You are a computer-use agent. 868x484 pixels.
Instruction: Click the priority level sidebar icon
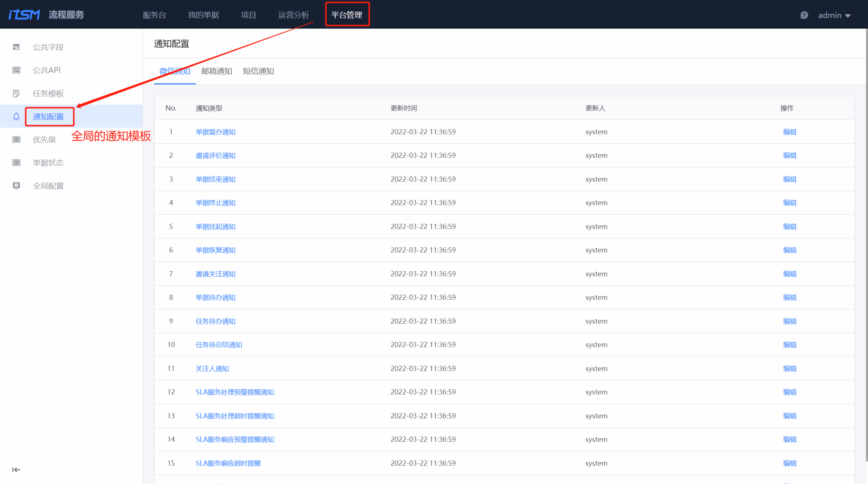pos(16,140)
